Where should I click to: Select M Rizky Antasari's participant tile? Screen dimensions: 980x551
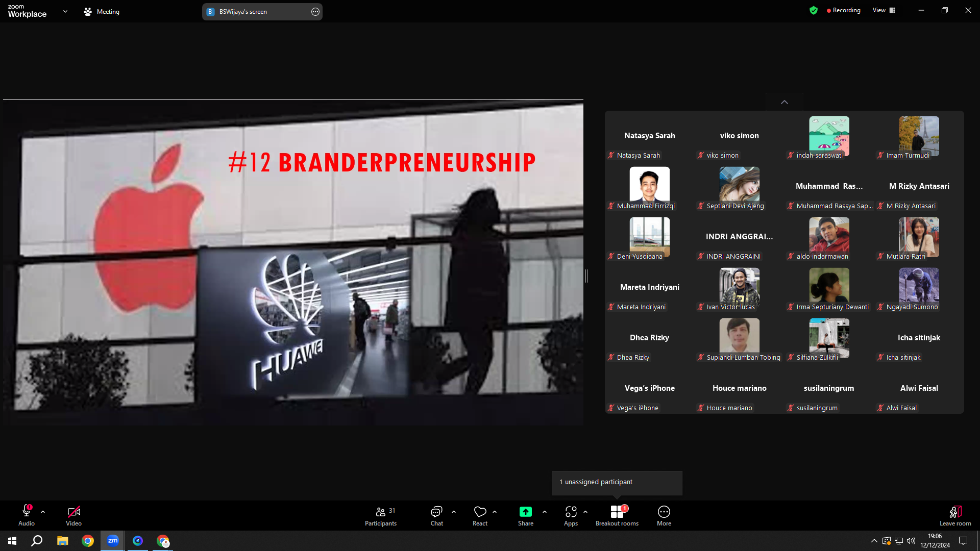(x=919, y=186)
